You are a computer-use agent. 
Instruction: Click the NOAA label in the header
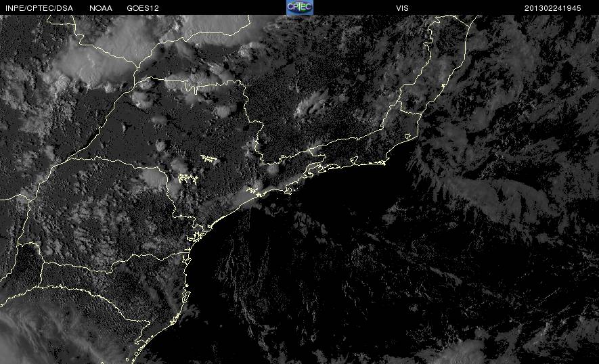tap(101, 8)
